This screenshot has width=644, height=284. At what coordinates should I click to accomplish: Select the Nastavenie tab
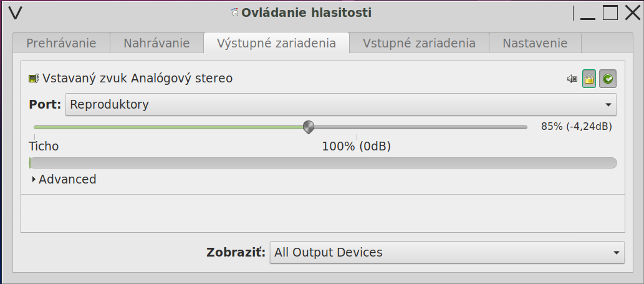click(x=535, y=43)
